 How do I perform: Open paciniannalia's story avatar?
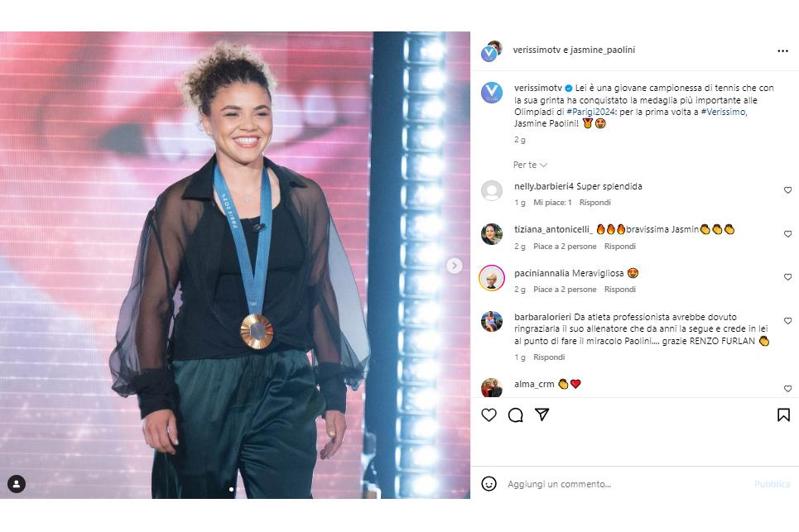pos(492,278)
